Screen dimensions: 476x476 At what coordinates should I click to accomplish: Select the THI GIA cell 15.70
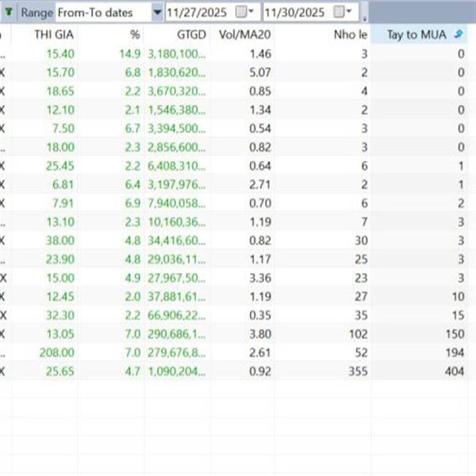[x=60, y=72]
